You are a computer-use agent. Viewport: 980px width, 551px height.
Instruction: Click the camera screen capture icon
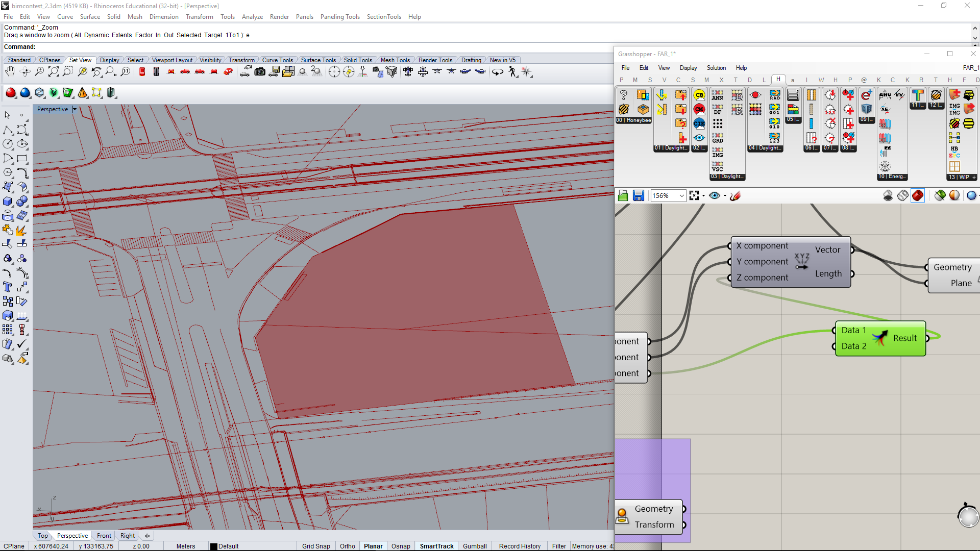click(260, 72)
